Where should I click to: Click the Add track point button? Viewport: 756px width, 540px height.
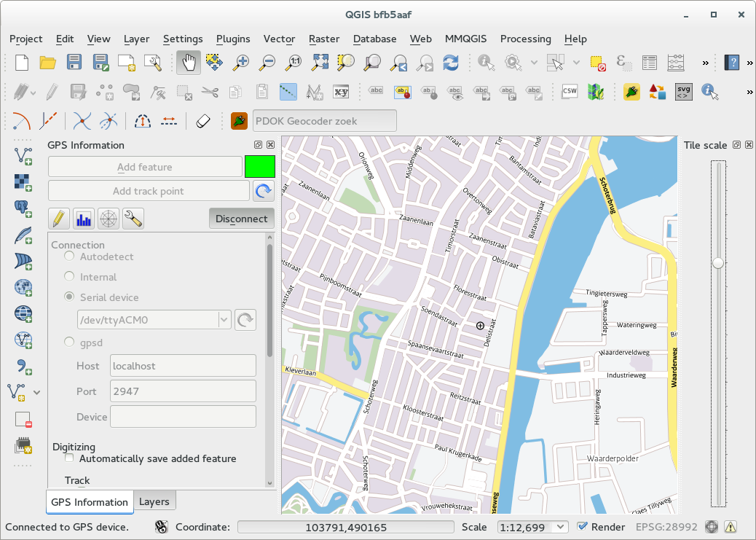149,191
